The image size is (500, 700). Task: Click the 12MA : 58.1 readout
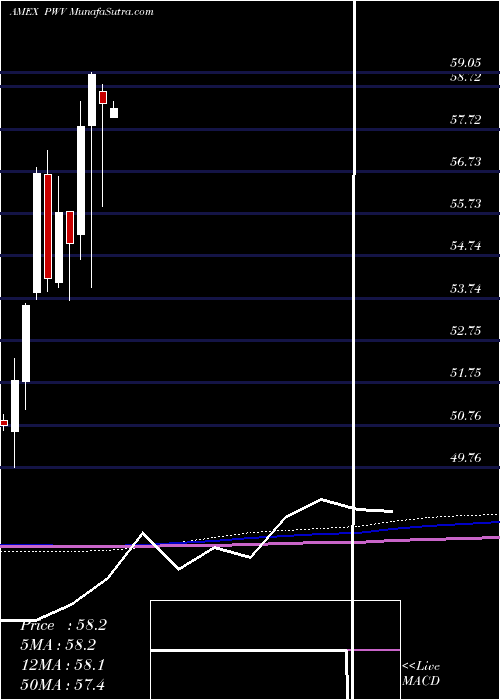click(63, 666)
